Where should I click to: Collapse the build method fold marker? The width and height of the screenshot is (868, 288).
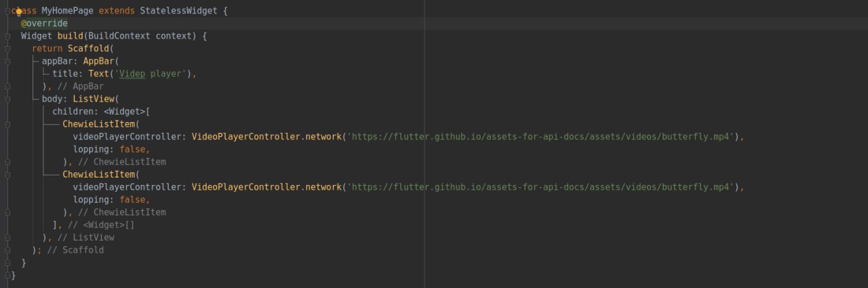point(7,36)
